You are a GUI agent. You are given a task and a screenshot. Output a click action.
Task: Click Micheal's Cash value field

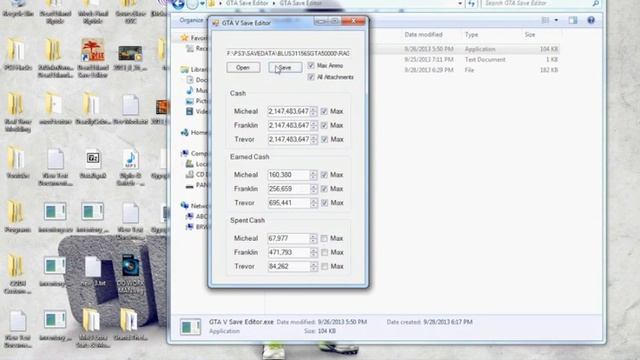pyautogui.click(x=288, y=111)
